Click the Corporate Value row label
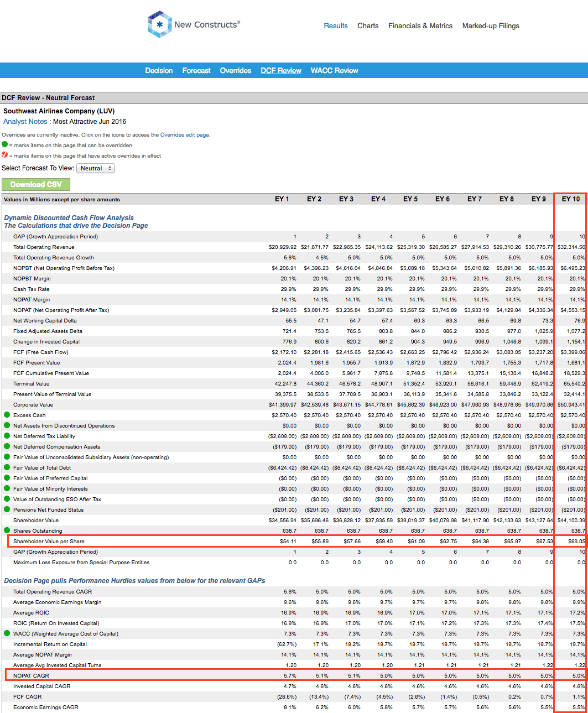 point(33,405)
